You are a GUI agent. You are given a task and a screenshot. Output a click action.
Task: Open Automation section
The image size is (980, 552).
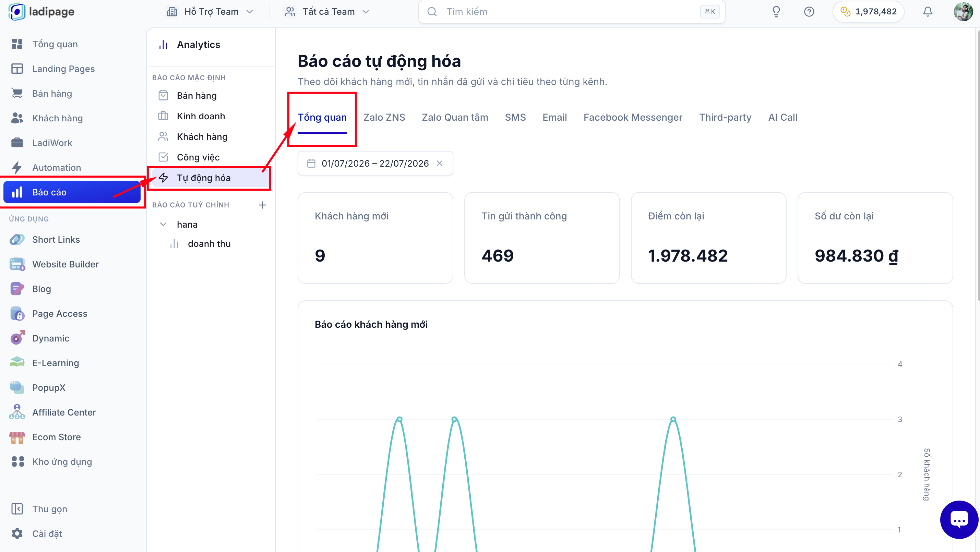pyautogui.click(x=72, y=168)
